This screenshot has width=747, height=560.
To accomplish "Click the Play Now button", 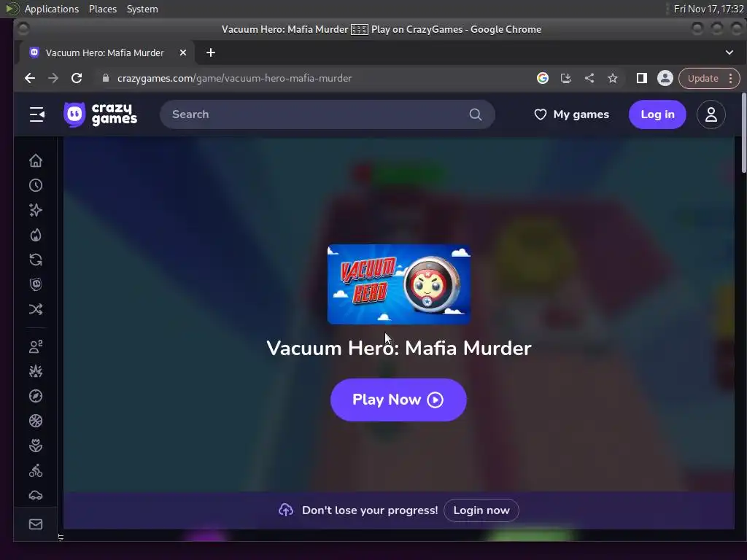I will 398,400.
